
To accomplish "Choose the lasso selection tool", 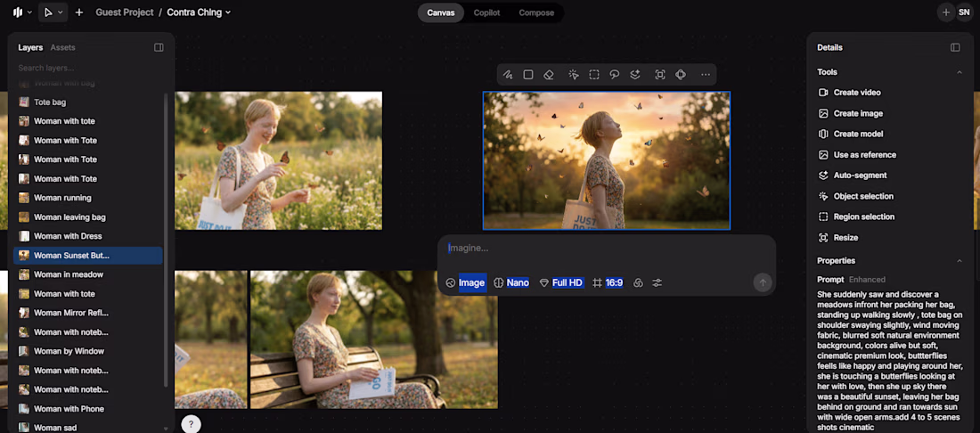I will click(x=615, y=75).
